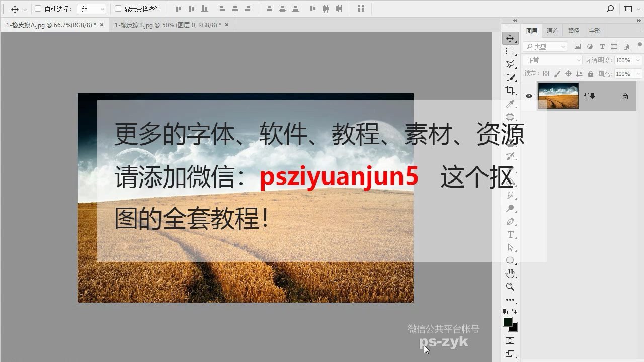Select the Hand tool

pyautogui.click(x=510, y=274)
